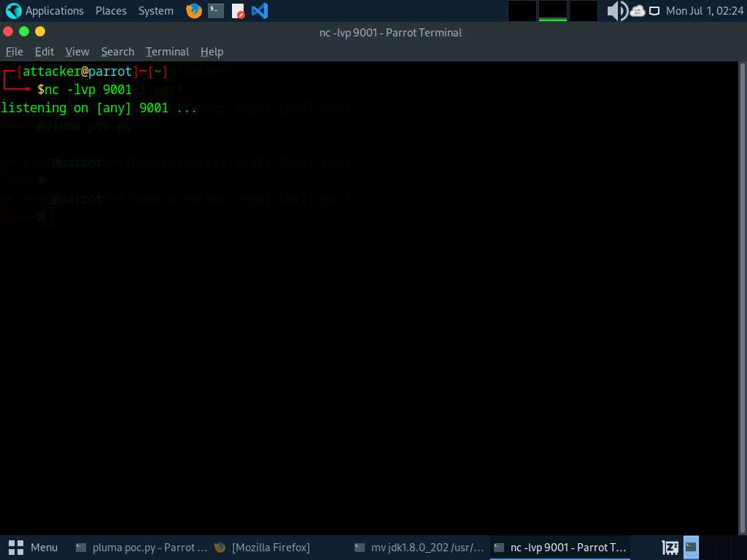The height and width of the screenshot is (560, 747).
Task: Open the network connection tray icon
Action: 638,11
